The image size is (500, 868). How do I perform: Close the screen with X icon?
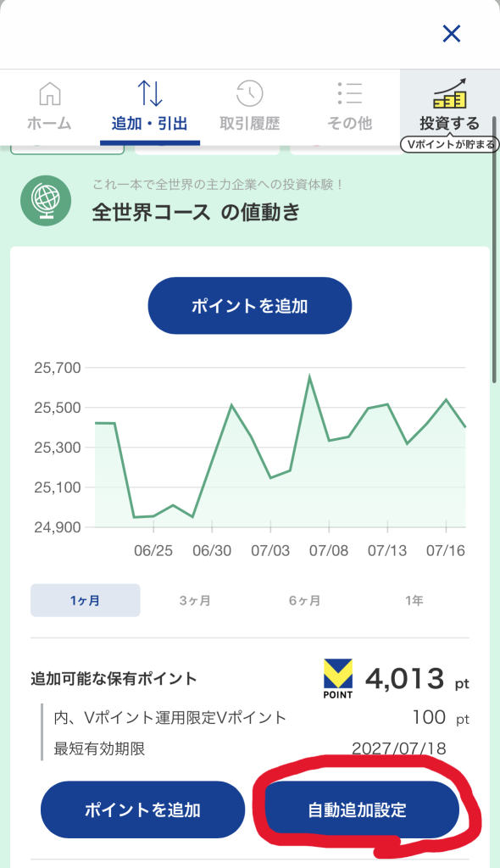tap(452, 34)
